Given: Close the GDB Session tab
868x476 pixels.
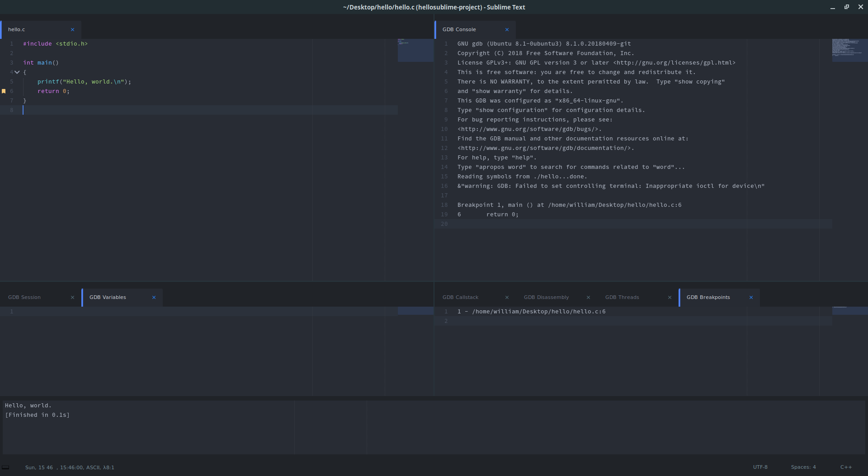Looking at the screenshot, I should tap(72, 298).
